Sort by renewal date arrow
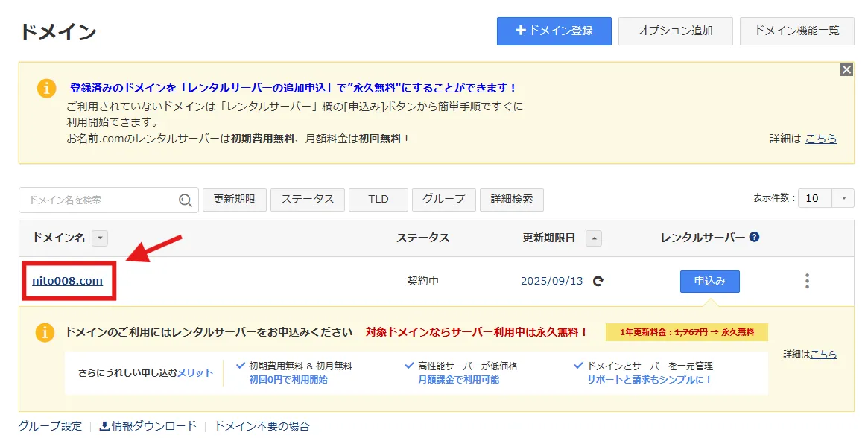The image size is (868, 438). point(594,238)
